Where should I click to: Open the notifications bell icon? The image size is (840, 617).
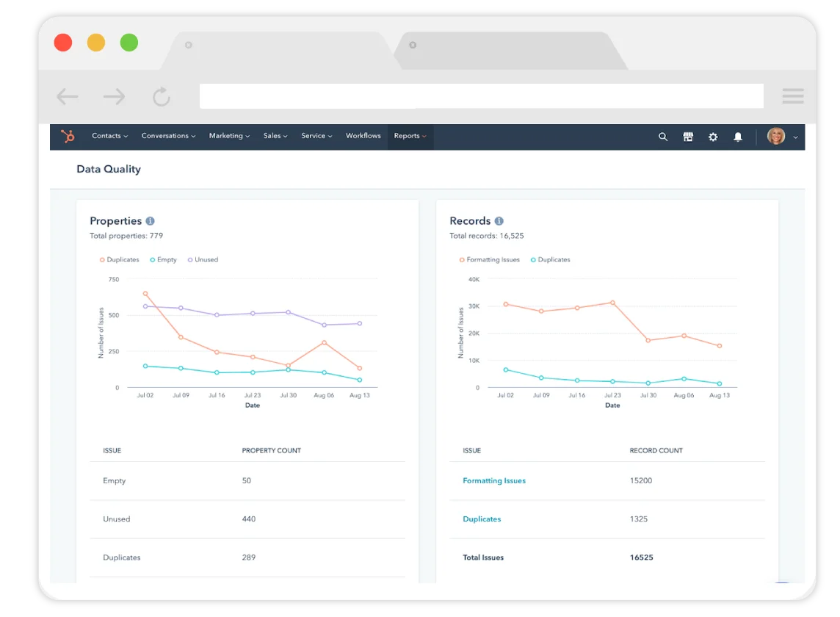tap(738, 137)
